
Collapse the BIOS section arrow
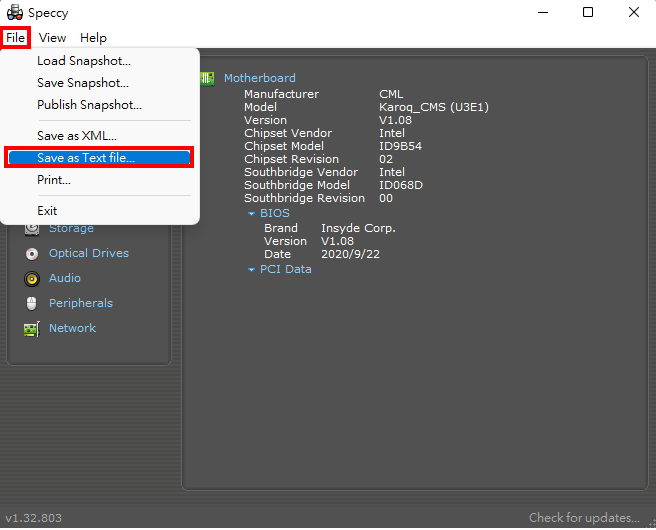(x=251, y=214)
